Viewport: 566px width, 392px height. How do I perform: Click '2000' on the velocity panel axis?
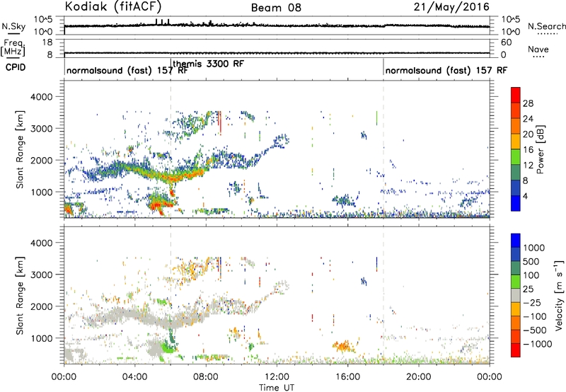pyautogui.click(x=42, y=306)
